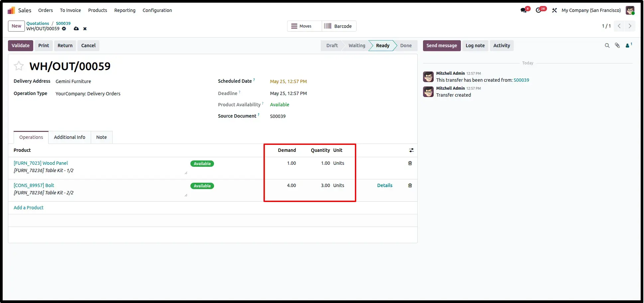
Task: Select the Done status stage
Action: (x=406, y=46)
